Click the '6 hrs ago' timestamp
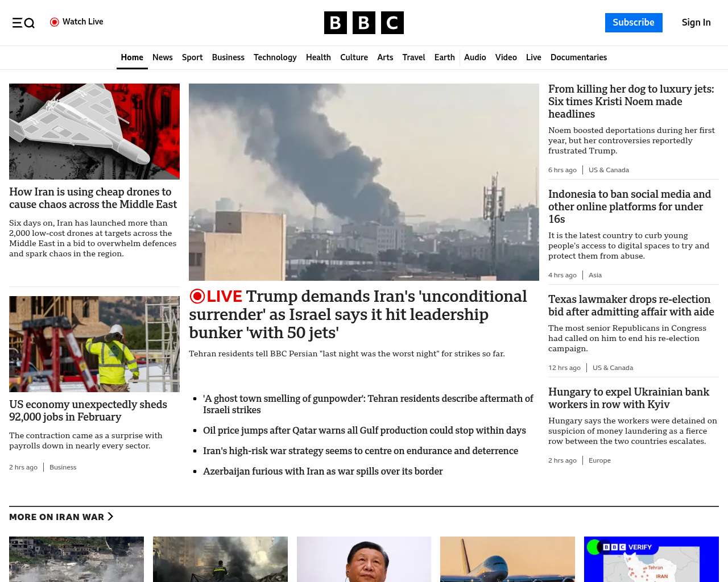This screenshot has width=728, height=582. (x=562, y=170)
